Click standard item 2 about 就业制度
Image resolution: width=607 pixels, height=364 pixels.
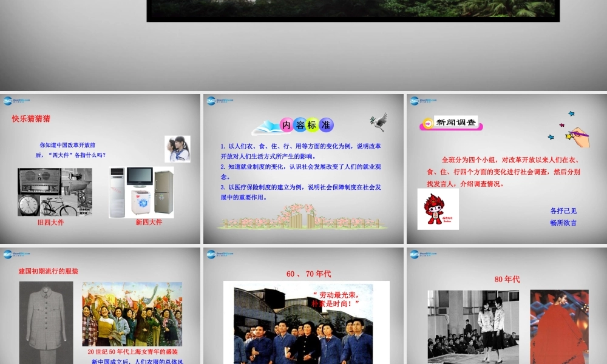pyautogui.click(x=301, y=172)
